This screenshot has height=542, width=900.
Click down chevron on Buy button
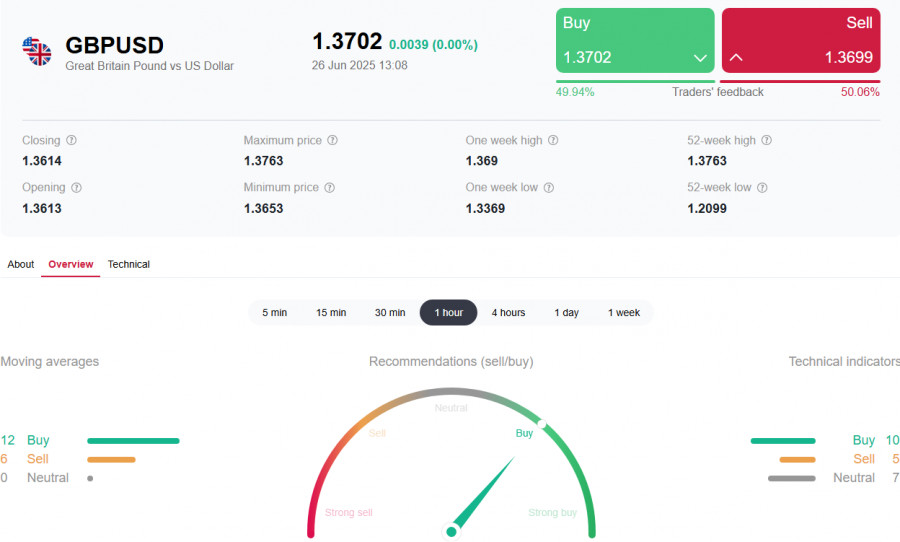(x=700, y=58)
